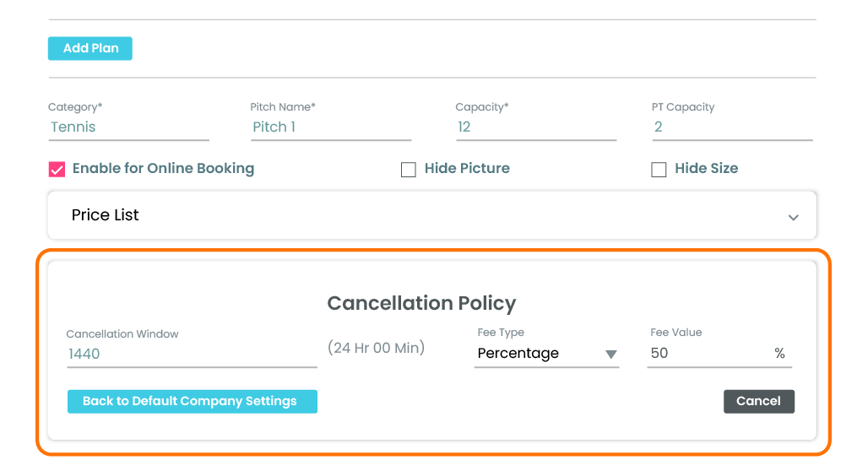The width and height of the screenshot is (868, 471).
Task: Tick the Hide Picture checkbox
Action: (409, 170)
